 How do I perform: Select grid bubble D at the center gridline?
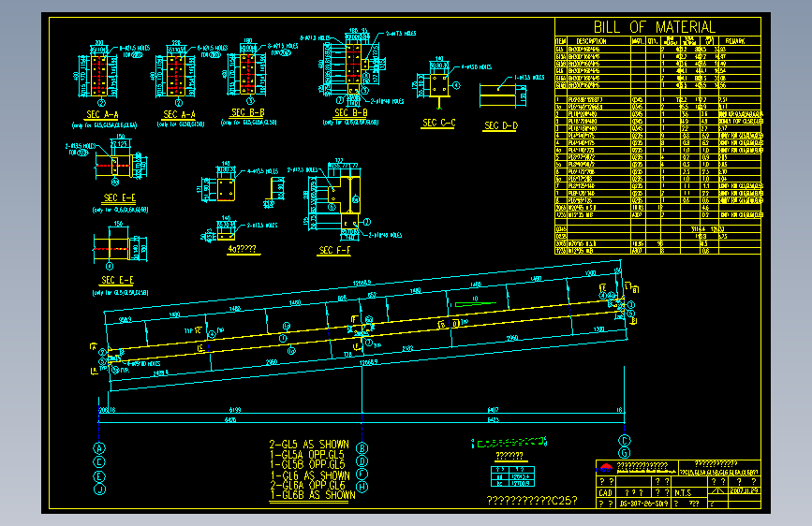tap(362, 461)
